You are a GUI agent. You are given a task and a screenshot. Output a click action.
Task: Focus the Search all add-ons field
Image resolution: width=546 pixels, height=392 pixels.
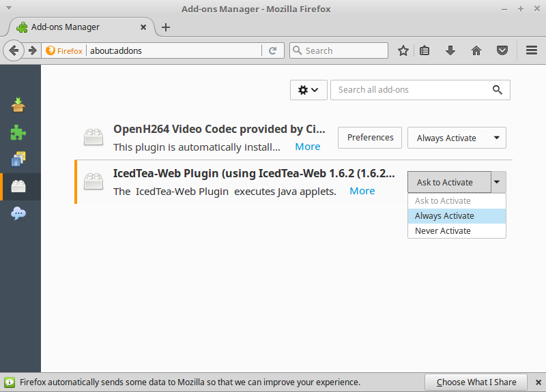(x=409, y=90)
